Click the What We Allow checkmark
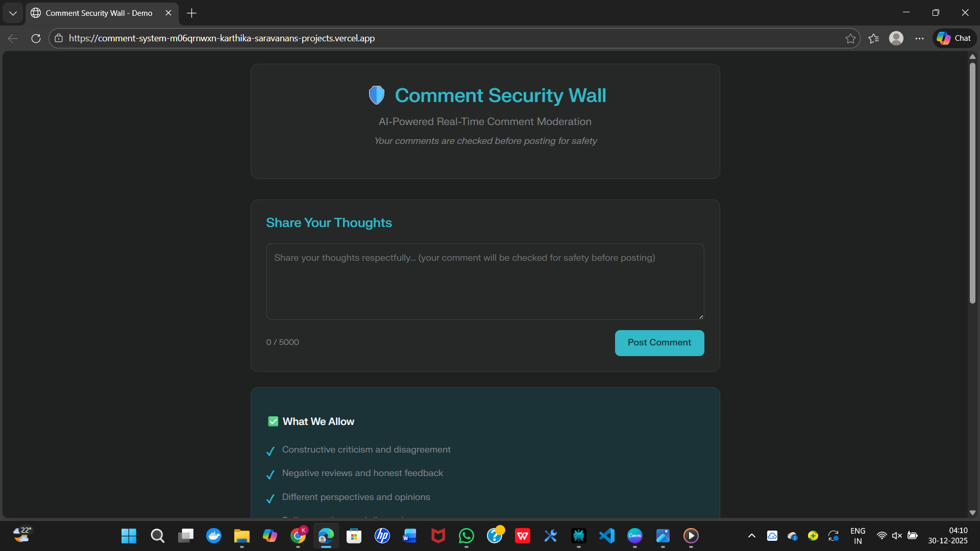This screenshot has width=980, height=551. (273, 421)
